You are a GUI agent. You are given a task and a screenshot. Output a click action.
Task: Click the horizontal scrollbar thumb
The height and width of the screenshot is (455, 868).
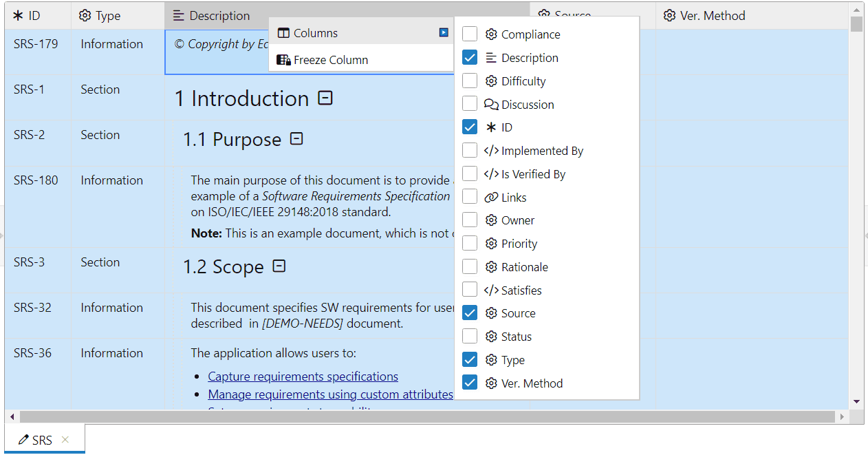[427, 417]
